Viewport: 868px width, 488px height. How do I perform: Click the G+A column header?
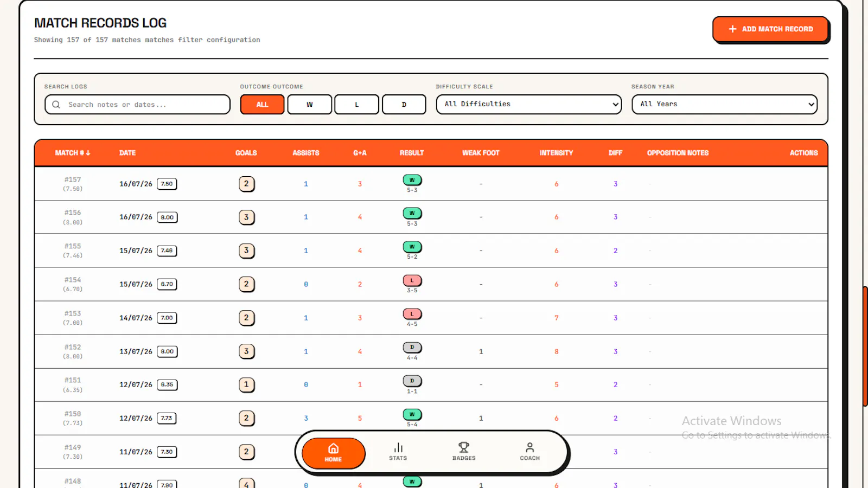coord(360,153)
